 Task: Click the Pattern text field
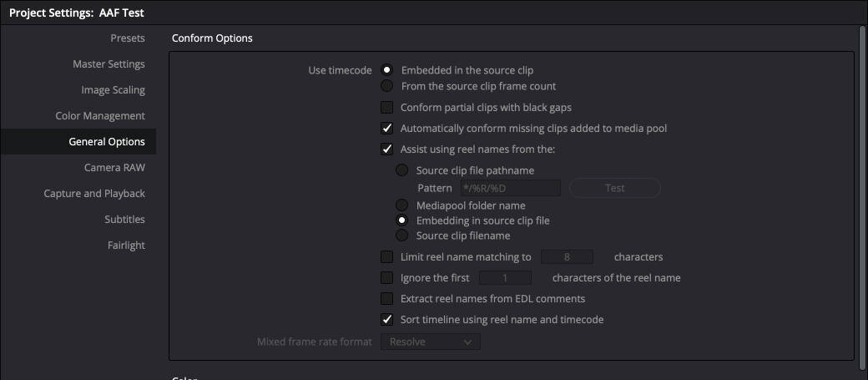510,188
